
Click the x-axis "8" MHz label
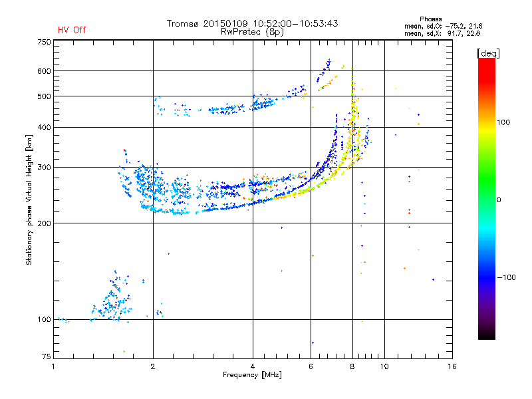click(x=352, y=366)
